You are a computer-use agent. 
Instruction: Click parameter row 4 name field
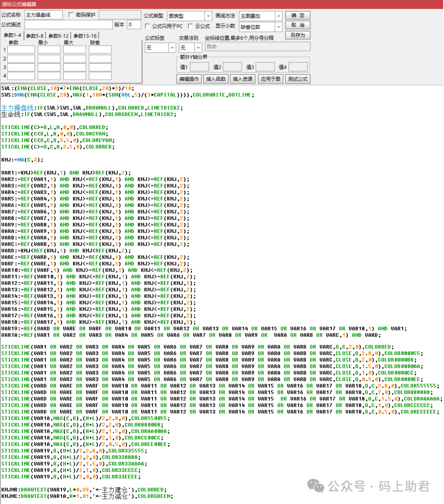coord(21,76)
